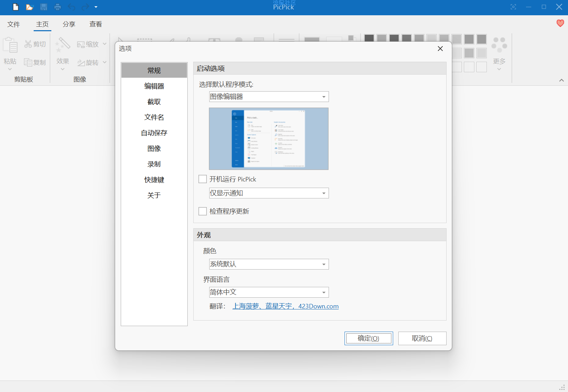568x392 pixels.
Task: Select the 文件名 options category
Action: tap(154, 117)
